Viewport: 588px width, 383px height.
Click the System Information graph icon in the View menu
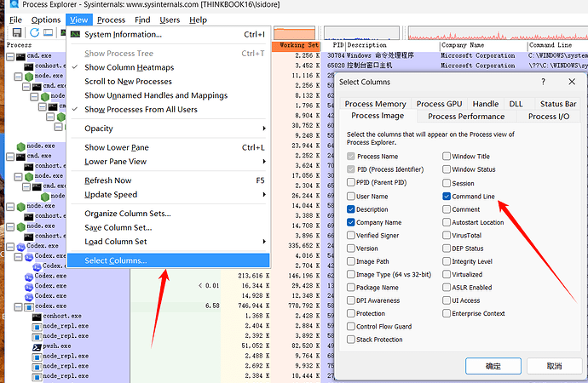75,34
